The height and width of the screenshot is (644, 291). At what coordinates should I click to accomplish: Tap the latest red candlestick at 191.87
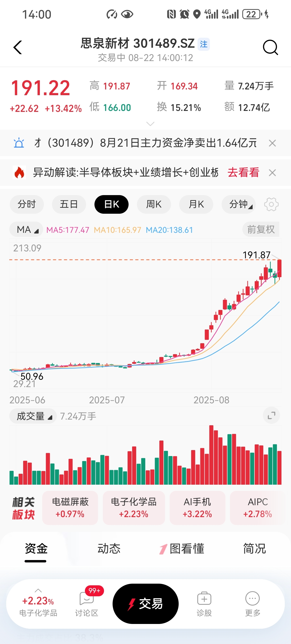coord(279,270)
